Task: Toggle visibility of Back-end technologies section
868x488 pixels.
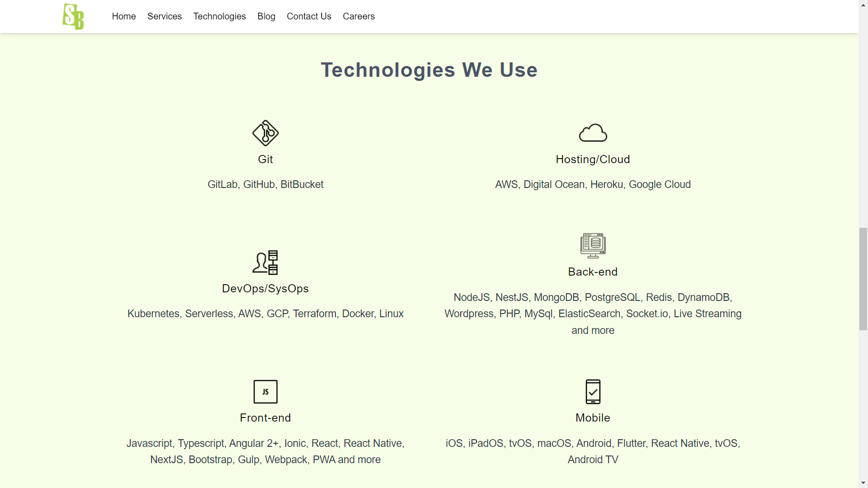Action: (x=593, y=272)
